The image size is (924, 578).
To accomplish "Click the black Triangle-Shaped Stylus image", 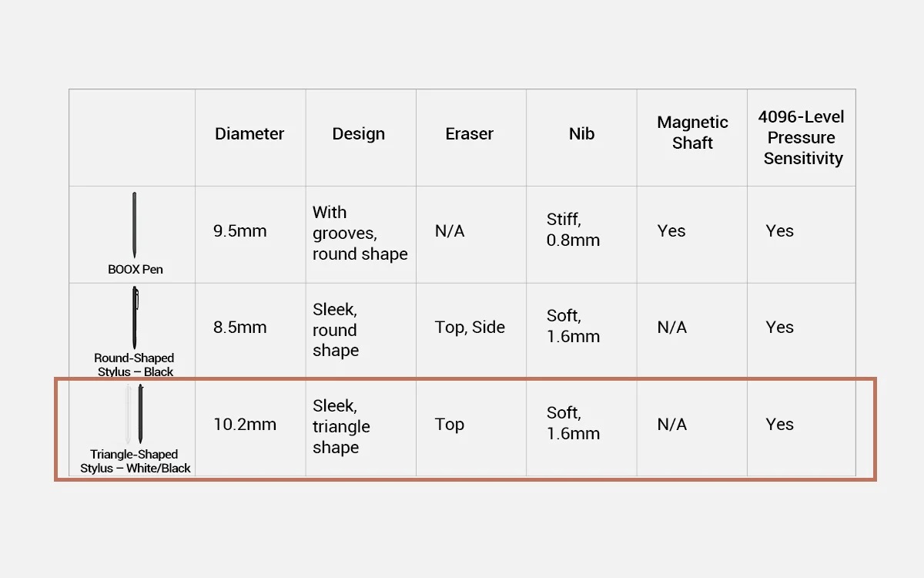I will point(140,415).
